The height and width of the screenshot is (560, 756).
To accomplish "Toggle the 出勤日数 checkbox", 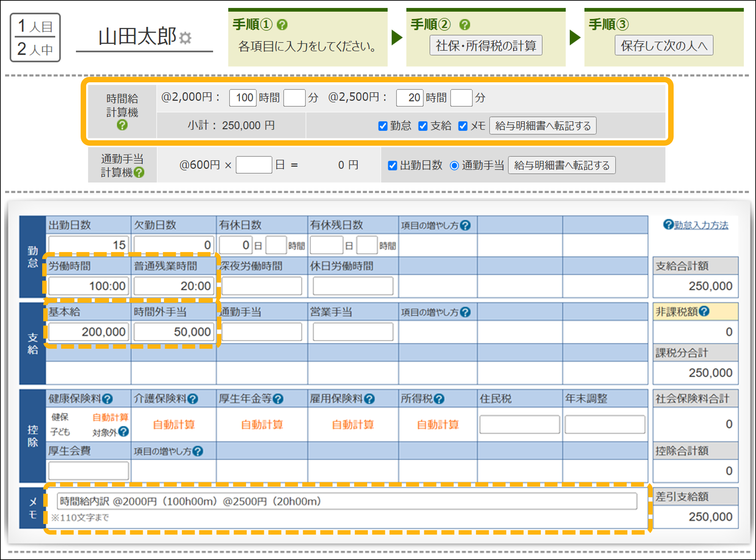I will point(393,166).
